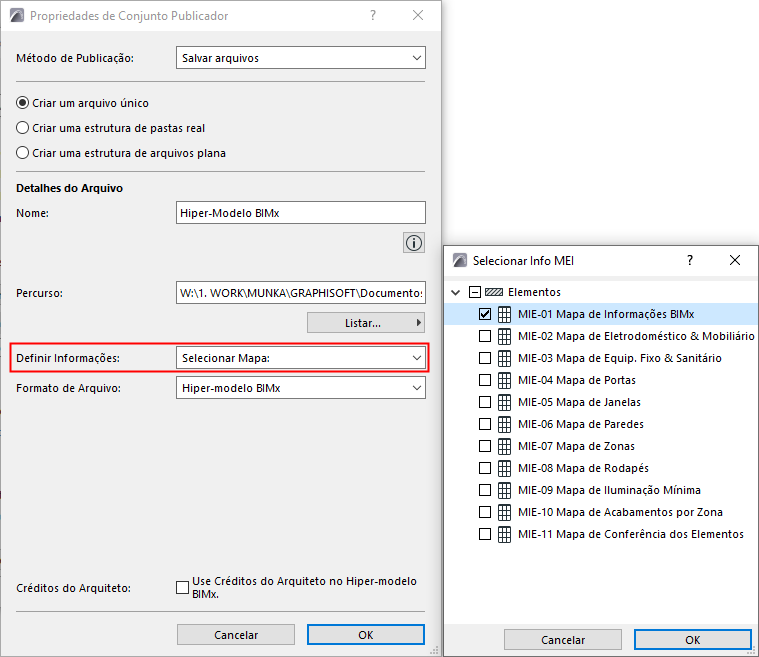This screenshot has width=759, height=657.
Task: Open the Método de Publicação dropdown
Action: [x=301, y=58]
